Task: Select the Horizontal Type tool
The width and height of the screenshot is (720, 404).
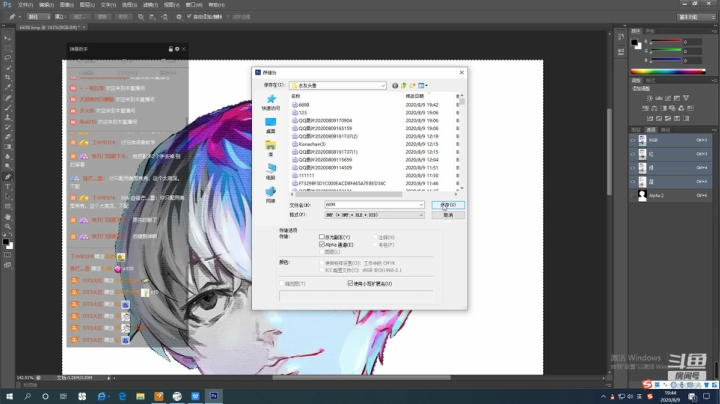Action: [7, 187]
